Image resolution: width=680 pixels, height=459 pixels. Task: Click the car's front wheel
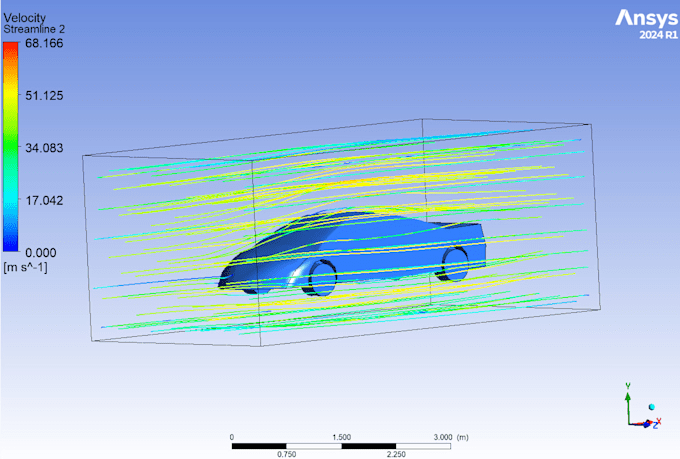pos(321,278)
